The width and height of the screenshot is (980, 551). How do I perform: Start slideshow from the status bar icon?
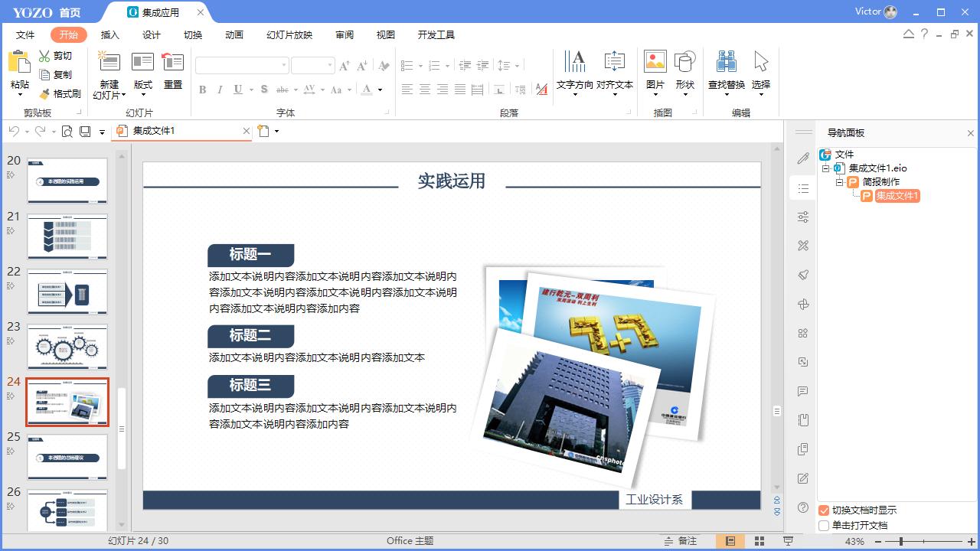pyautogui.click(x=787, y=540)
